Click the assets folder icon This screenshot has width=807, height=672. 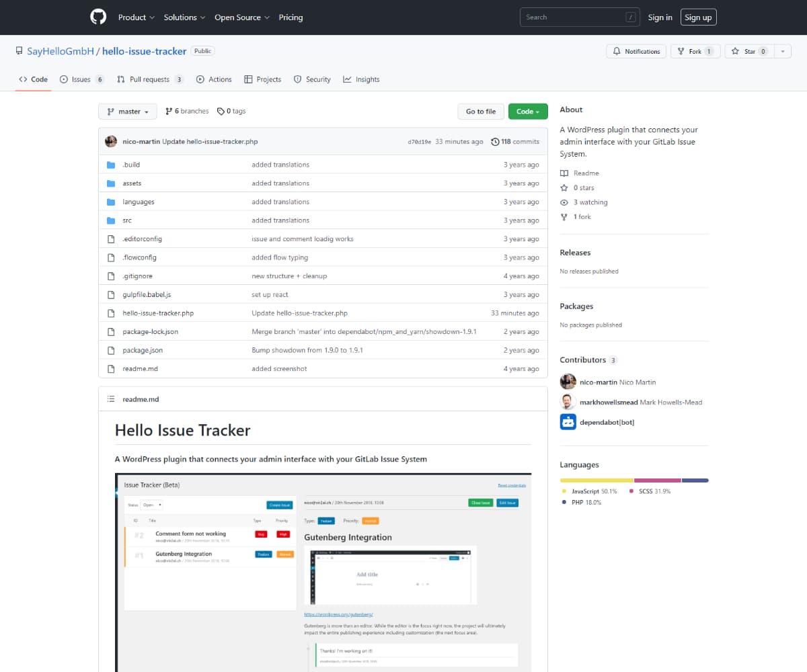point(112,183)
